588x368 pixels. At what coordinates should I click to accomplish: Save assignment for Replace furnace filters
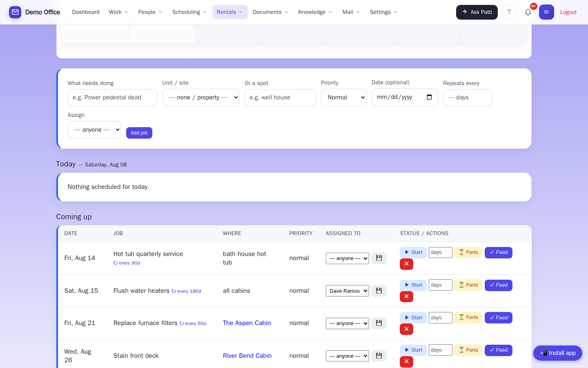tap(379, 323)
